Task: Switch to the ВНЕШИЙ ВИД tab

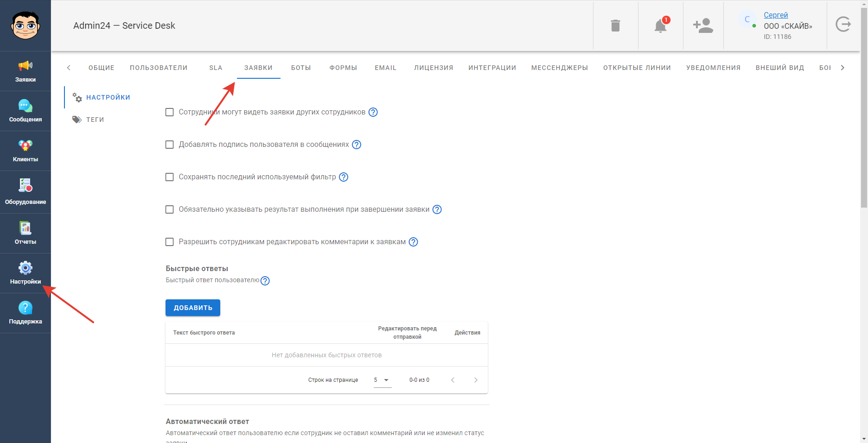Action: 780,68
